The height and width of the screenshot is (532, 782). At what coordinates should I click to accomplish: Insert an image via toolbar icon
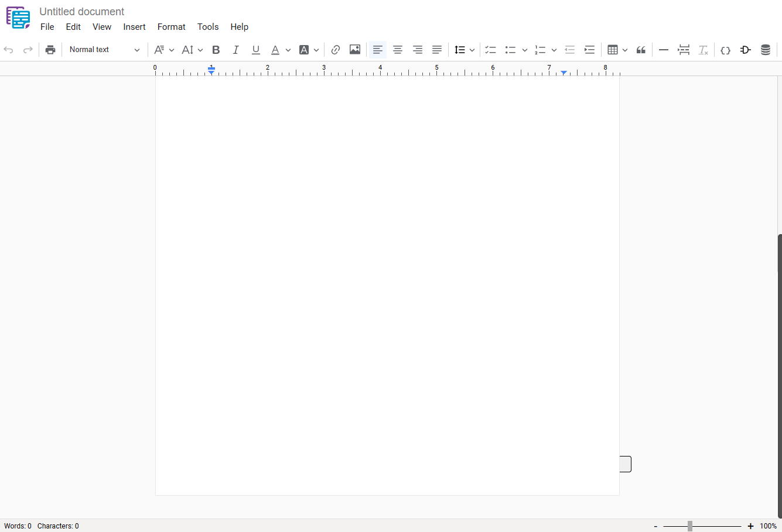point(355,50)
